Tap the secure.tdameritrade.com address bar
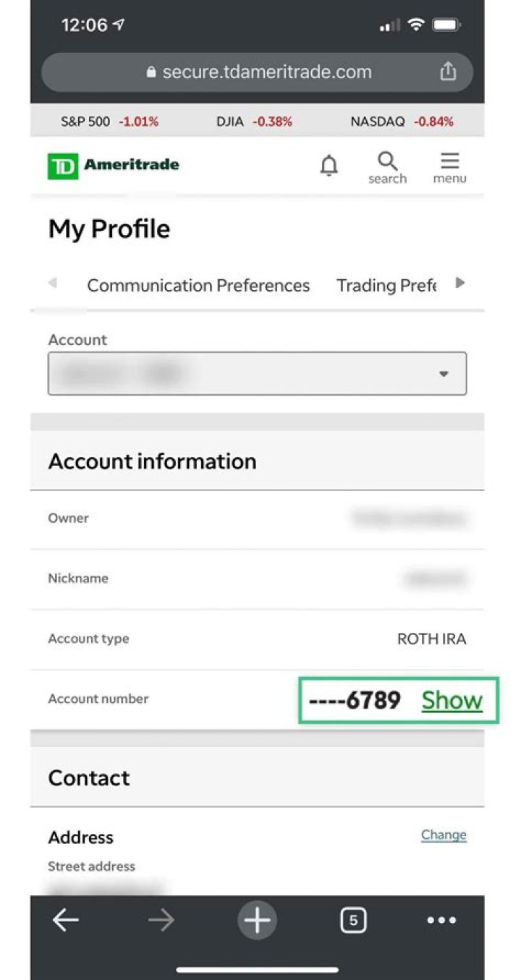Screen dimensions: 521x980 257,72
